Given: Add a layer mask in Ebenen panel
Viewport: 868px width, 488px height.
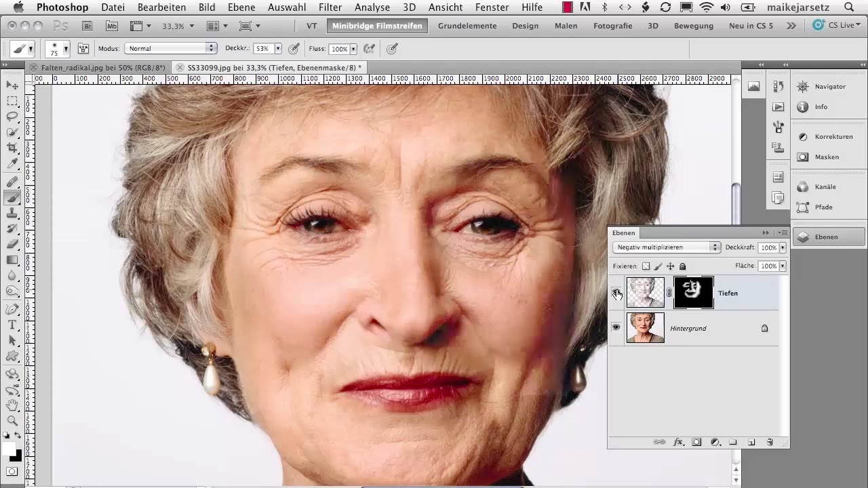Looking at the screenshot, I should (x=696, y=442).
